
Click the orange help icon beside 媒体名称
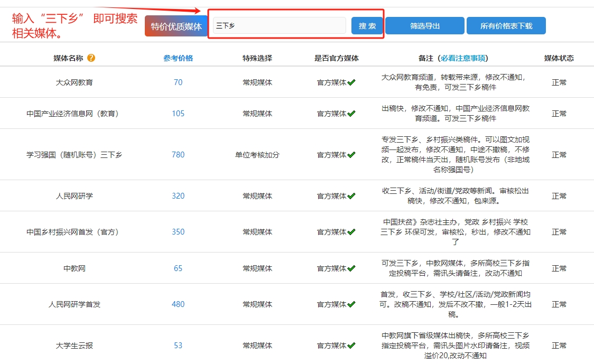(x=91, y=58)
